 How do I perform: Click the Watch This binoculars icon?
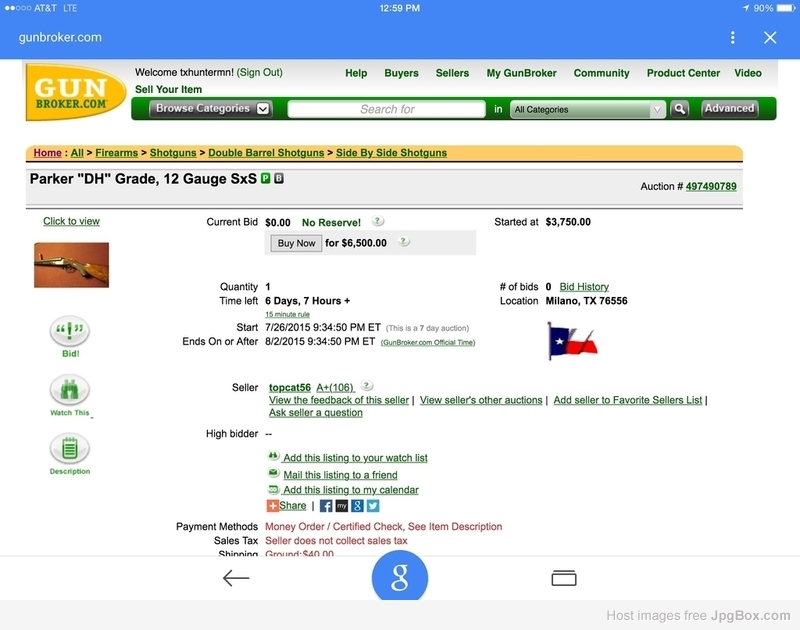(x=70, y=391)
